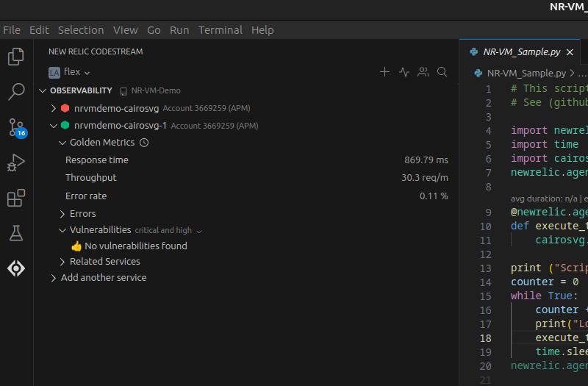Click the 'while True:' code line

(x=545, y=296)
